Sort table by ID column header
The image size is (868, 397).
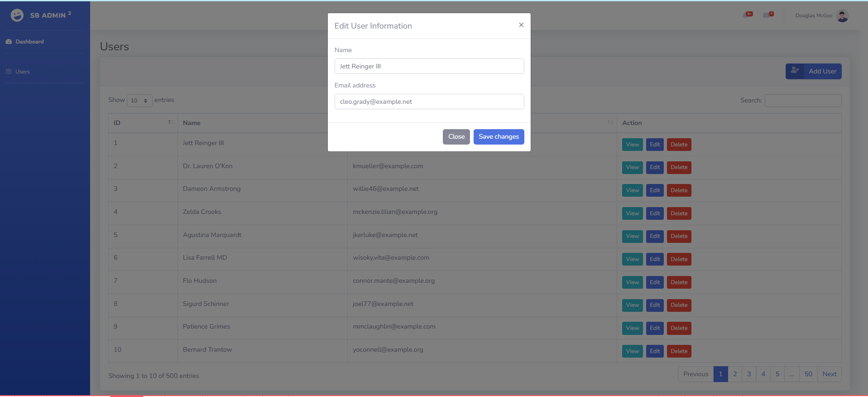click(143, 123)
